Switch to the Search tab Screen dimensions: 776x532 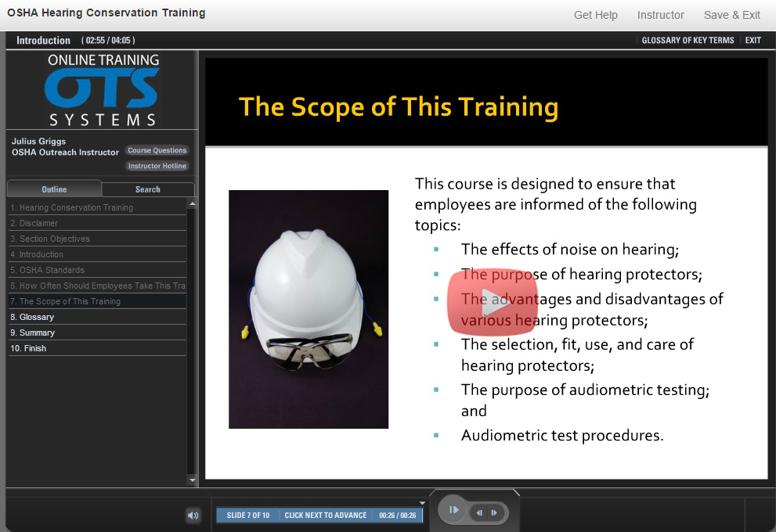point(148,189)
